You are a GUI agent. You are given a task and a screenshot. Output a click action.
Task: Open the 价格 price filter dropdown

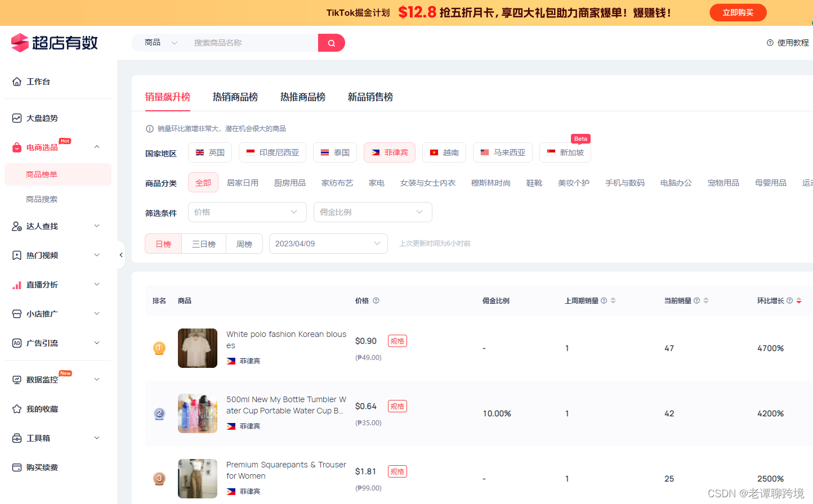coord(247,211)
